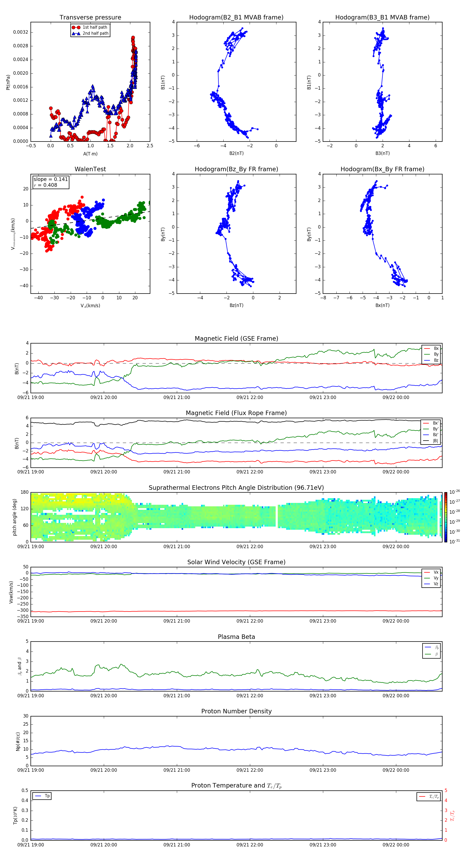Click the 'V_A(km/s)' x-axis label
This screenshot has height=868, width=473.
coord(90,306)
